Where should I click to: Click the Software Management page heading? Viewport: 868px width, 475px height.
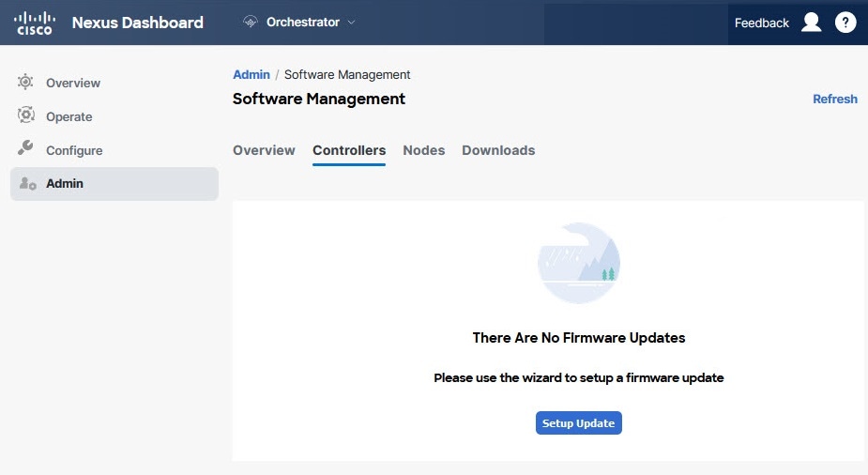tap(319, 100)
